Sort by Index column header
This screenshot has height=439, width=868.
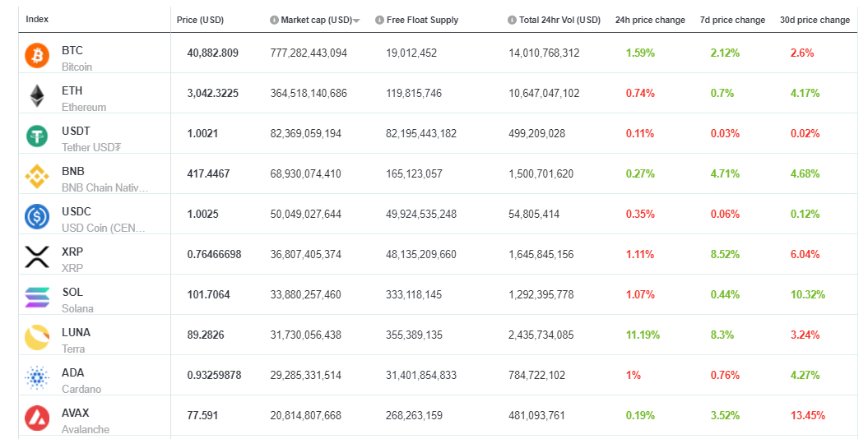[37, 20]
